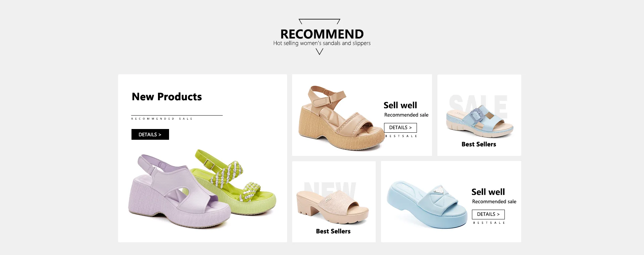Click the Sell well heading beside tan sandal
The image size is (644, 255).
[x=400, y=105]
